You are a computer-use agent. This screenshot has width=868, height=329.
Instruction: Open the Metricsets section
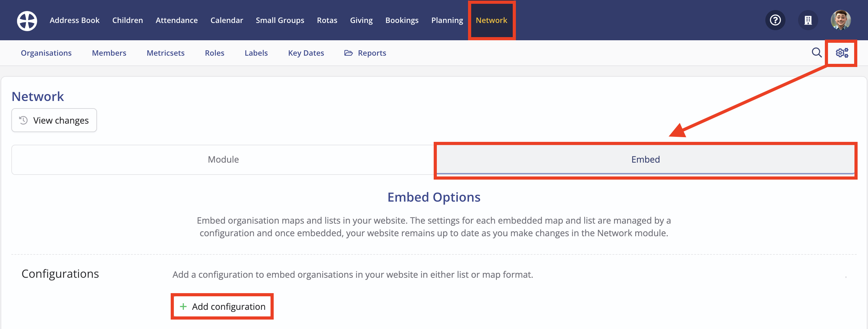click(165, 53)
